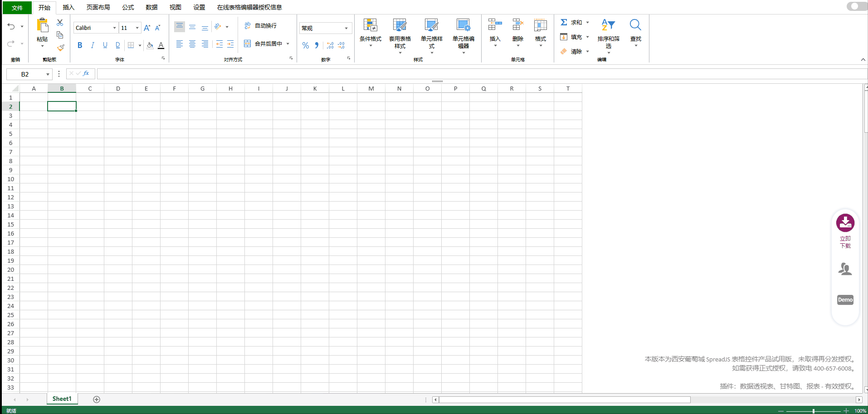Viewport: 868px width, 414px height.
Task: Add a new sheet with plus button
Action: pos(97,399)
